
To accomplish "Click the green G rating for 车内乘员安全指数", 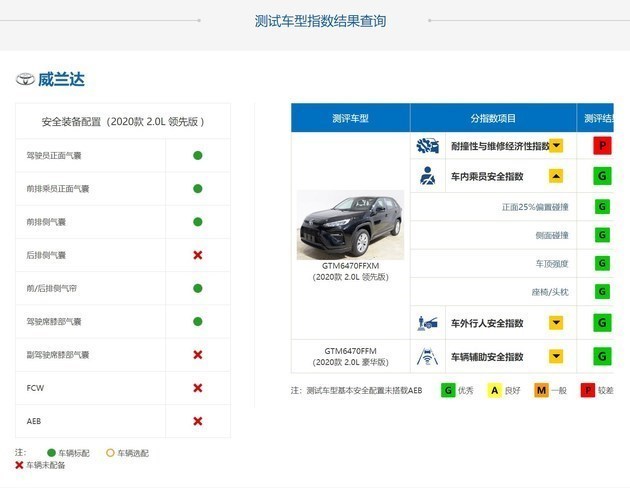I will tap(602, 176).
